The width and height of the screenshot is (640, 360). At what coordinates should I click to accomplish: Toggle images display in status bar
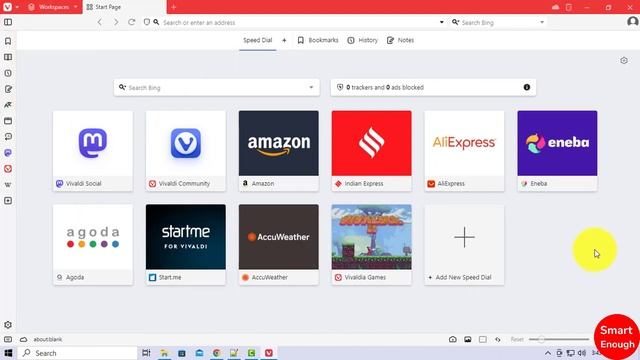click(468, 339)
